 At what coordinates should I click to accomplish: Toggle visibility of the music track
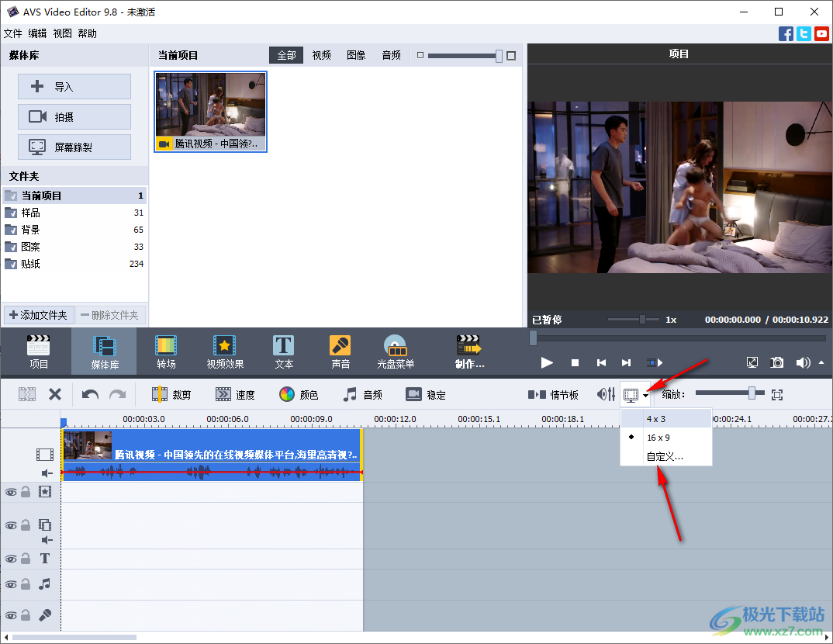pyautogui.click(x=11, y=584)
